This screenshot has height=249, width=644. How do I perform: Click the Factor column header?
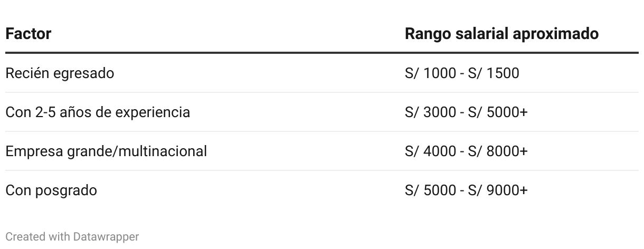click(28, 34)
